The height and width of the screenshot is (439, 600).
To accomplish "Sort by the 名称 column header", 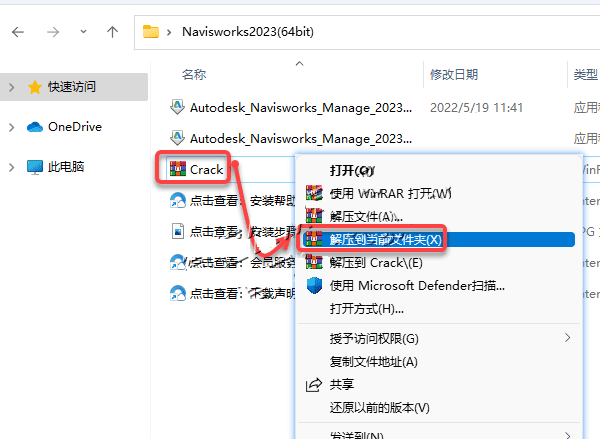I will (194, 74).
